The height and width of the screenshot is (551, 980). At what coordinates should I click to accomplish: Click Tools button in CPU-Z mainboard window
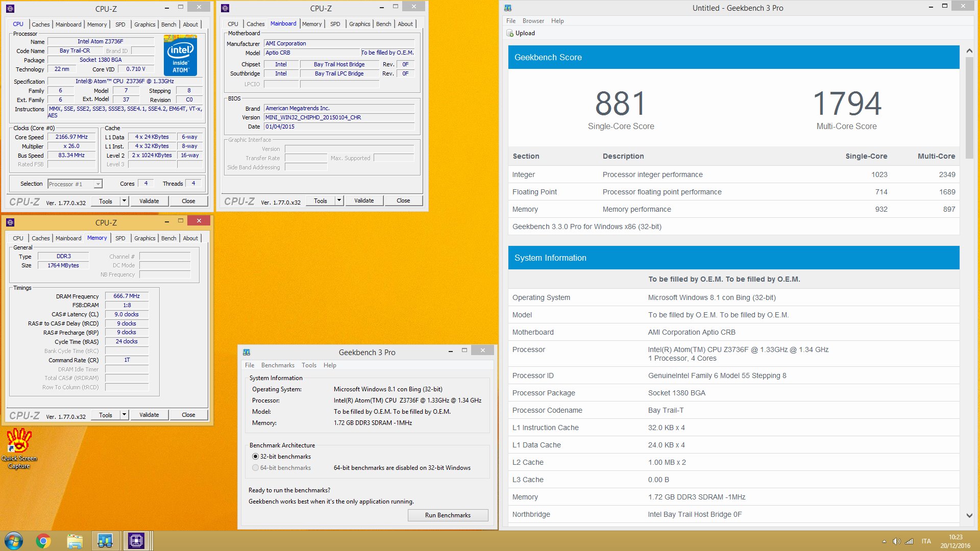click(x=321, y=201)
